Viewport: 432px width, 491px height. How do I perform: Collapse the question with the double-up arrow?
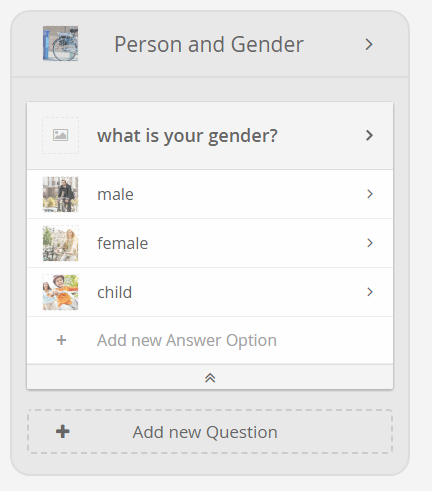point(210,378)
